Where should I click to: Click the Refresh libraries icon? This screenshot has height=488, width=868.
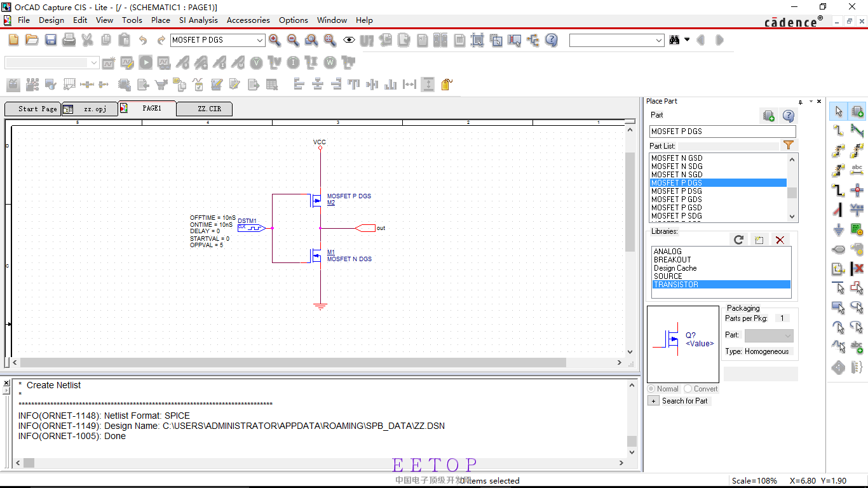tap(738, 240)
